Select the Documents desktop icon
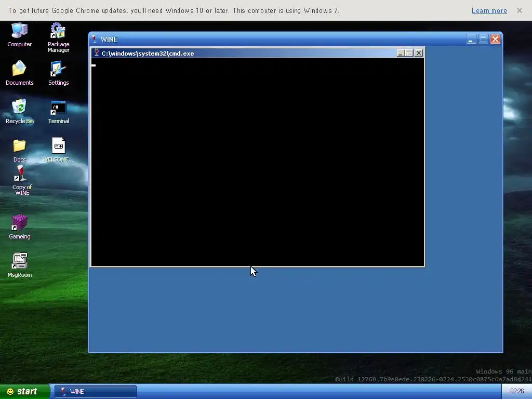The image size is (532, 399). [19, 73]
